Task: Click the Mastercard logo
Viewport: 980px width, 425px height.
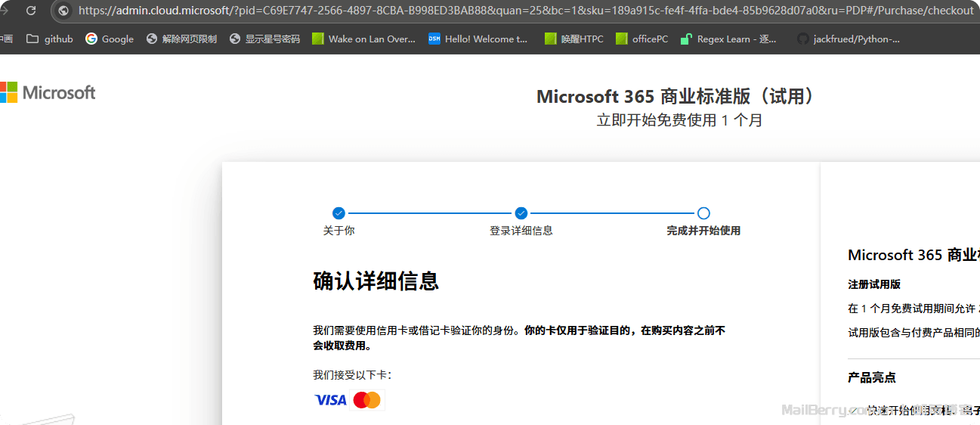Action: 367,400
